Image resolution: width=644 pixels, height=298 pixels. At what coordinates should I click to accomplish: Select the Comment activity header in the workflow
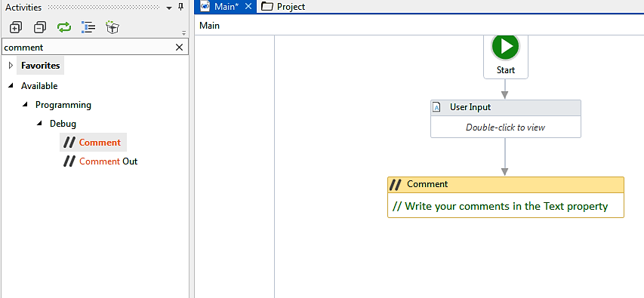point(506,184)
